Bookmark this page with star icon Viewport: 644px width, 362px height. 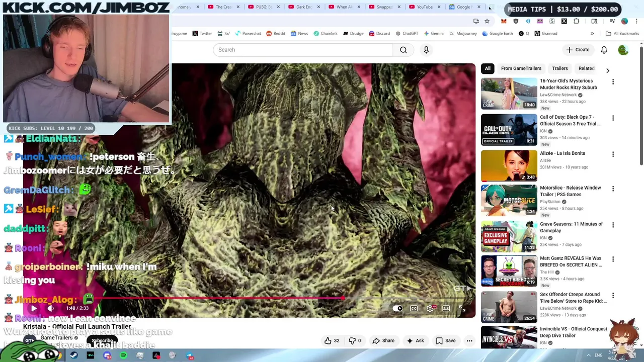point(487,21)
